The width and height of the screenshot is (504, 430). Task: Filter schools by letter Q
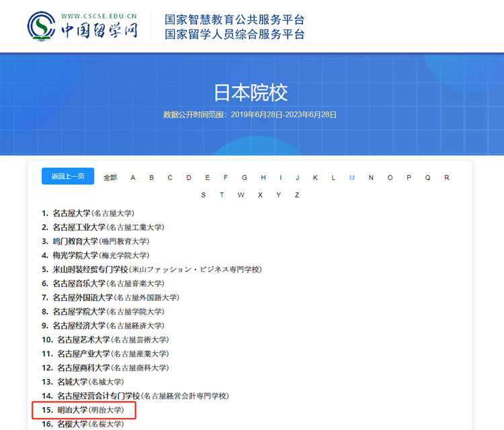pos(427,177)
